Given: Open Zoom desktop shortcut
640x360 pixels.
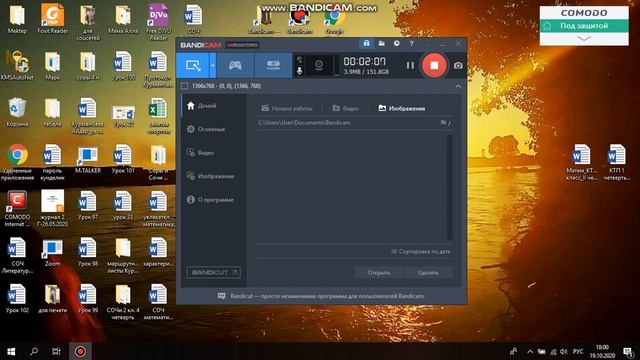Looking at the screenshot, I should [x=52, y=252].
